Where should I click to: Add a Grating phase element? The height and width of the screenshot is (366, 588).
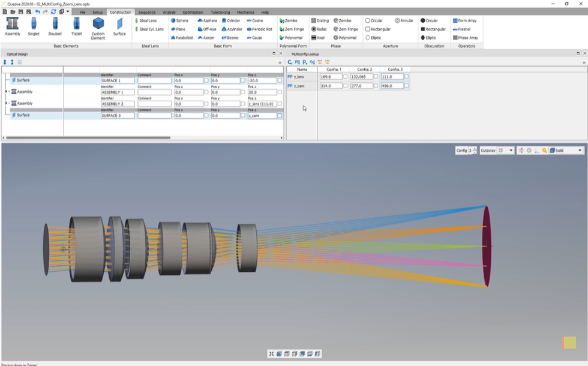tap(320, 20)
